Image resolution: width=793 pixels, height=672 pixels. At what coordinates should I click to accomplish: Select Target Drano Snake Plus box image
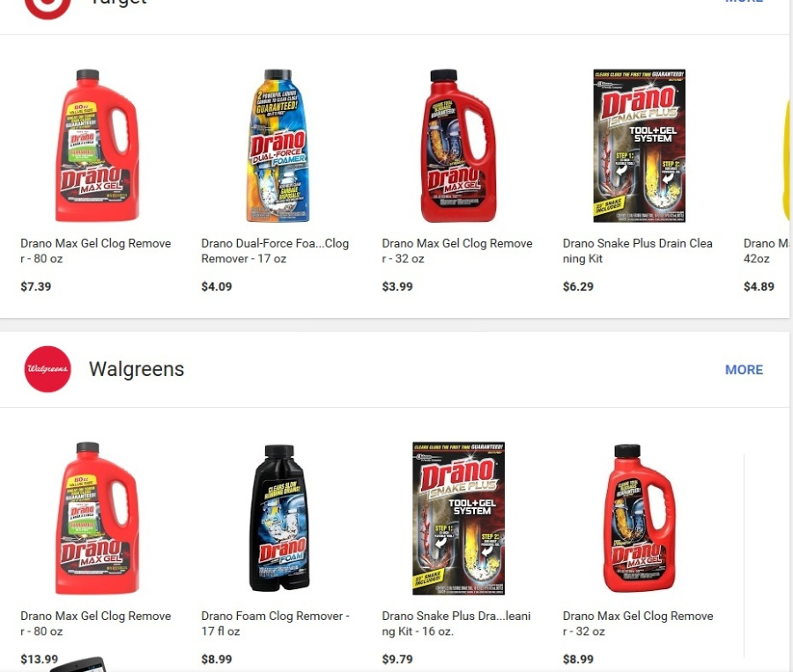(x=640, y=145)
